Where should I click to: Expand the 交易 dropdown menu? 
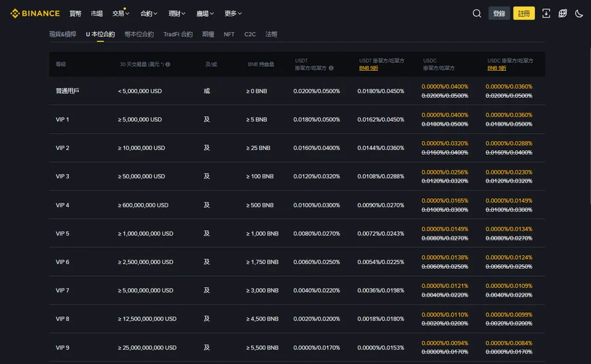click(121, 14)
